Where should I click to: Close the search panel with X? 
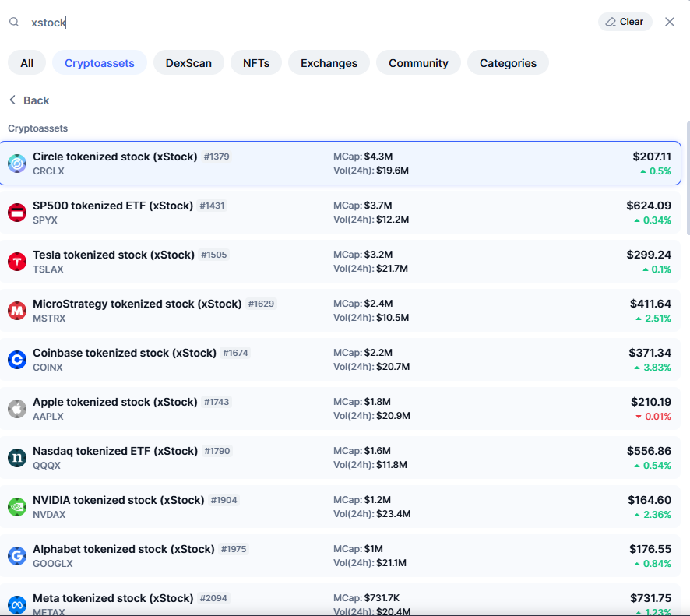[x=669, y=22]
